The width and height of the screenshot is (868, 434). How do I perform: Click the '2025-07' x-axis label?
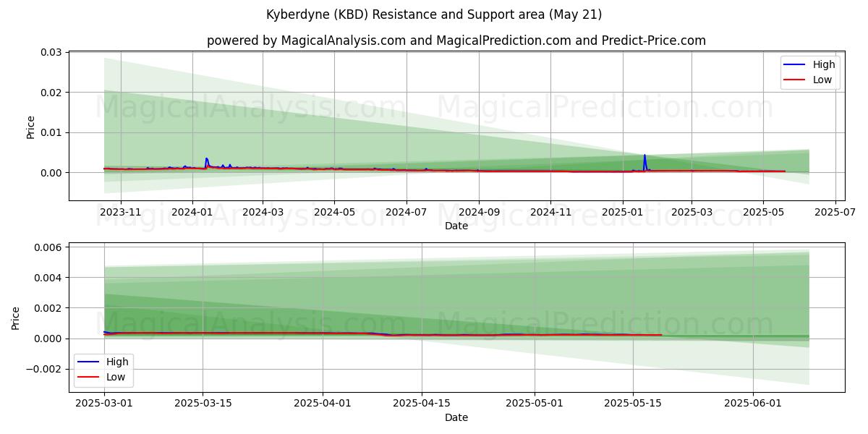(835, 213)
